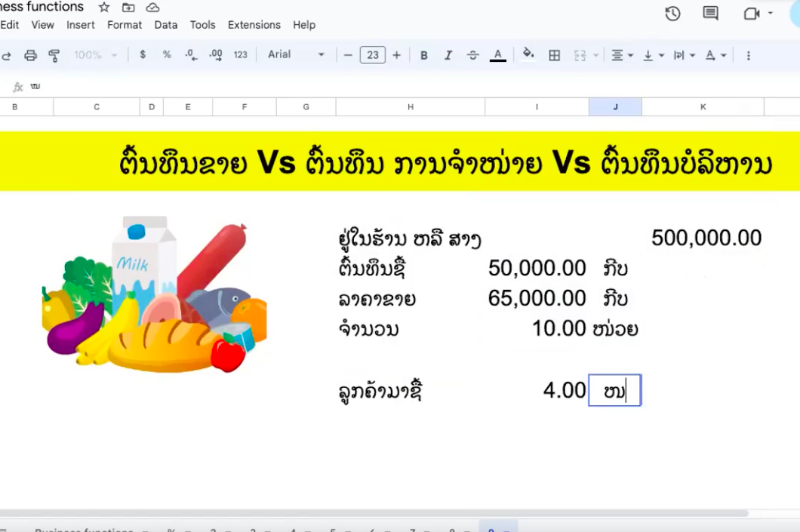Select column I header
The height and width of the screenshot is (532, 800).
(x=537, y=106)
